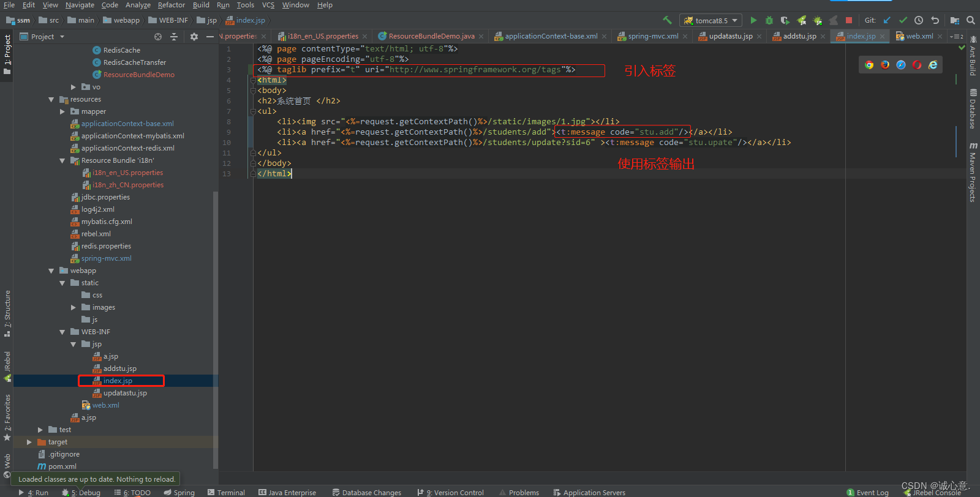Open page in Safari browser
The height and width of the screenshot is (497, 980).
[901, 65]
